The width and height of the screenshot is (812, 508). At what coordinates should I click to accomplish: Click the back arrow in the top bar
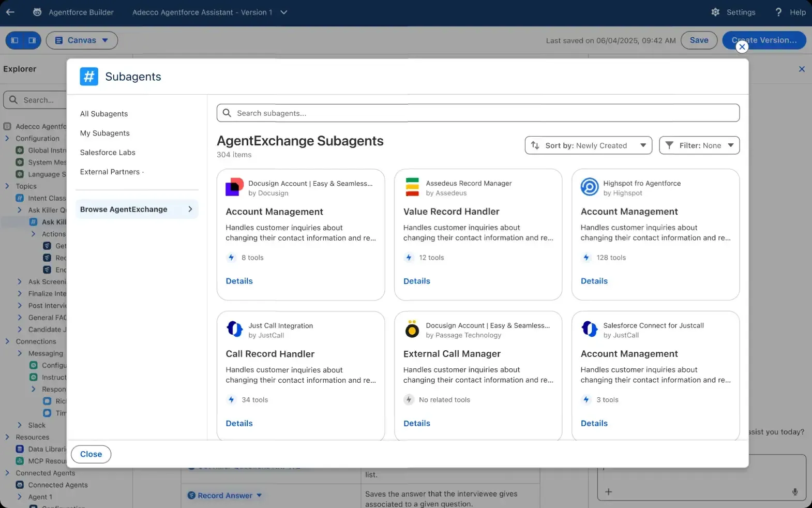(10, 12)
